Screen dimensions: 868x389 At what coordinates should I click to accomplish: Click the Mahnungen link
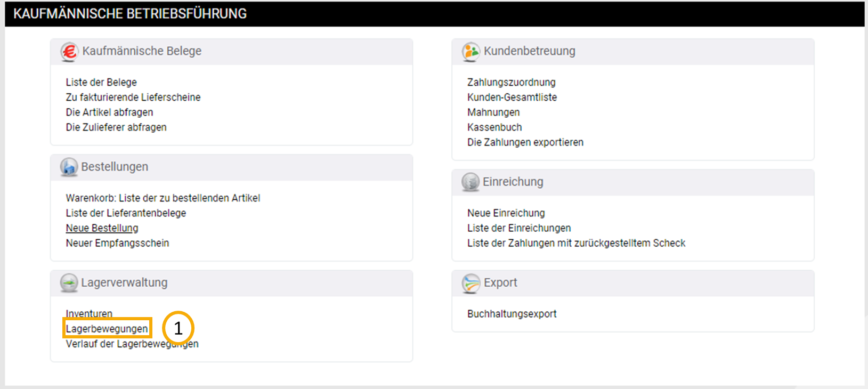493,112
